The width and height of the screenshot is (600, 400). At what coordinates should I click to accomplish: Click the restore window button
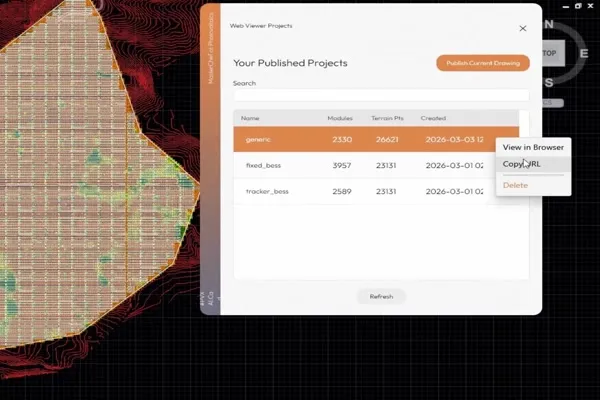(577, 6)
